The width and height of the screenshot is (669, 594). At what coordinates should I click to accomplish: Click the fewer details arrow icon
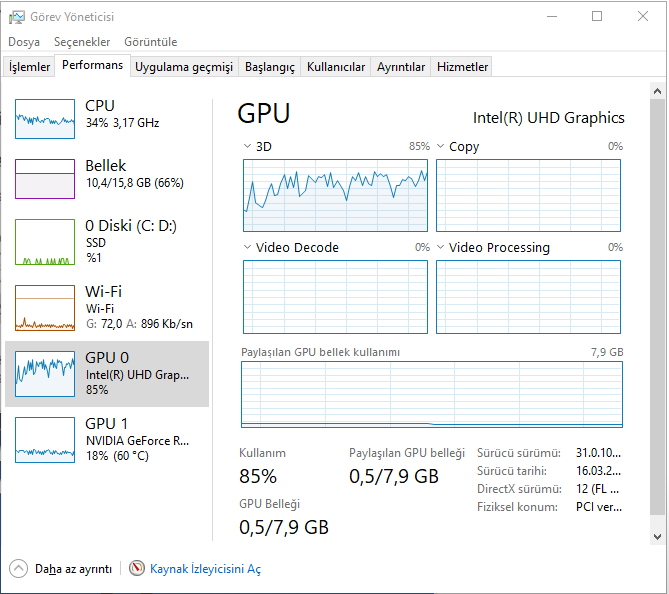tap(19, 568)
